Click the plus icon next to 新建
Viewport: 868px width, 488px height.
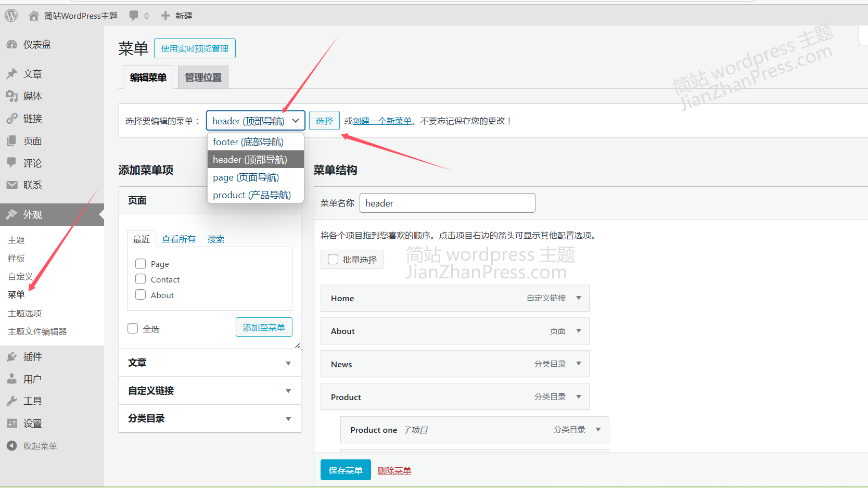165,16
